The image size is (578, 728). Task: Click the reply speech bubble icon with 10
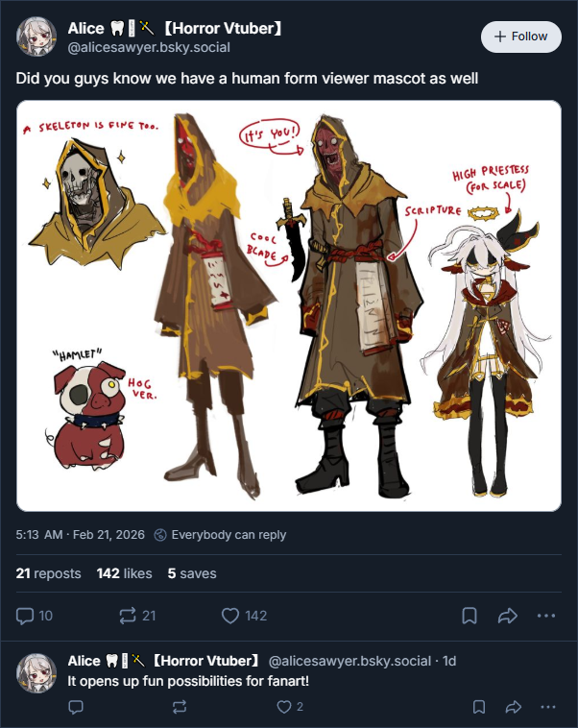(x=25, y=616)
